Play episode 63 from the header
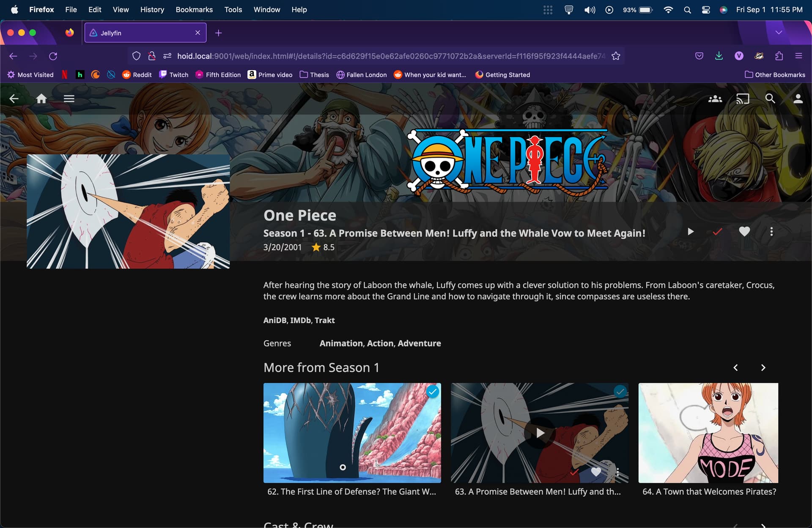Viewport: 812px width, 528px height. coord(691,232)
